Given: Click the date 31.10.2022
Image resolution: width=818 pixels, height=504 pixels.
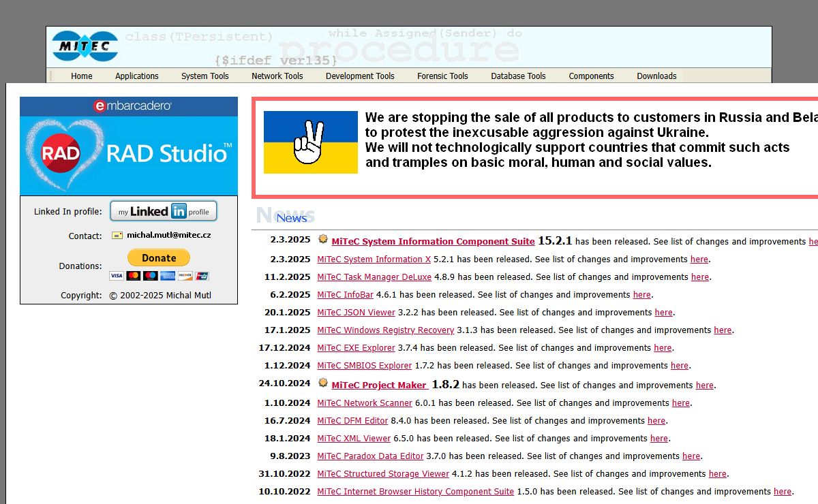Looking at the screenshot, I should (284, 474).
